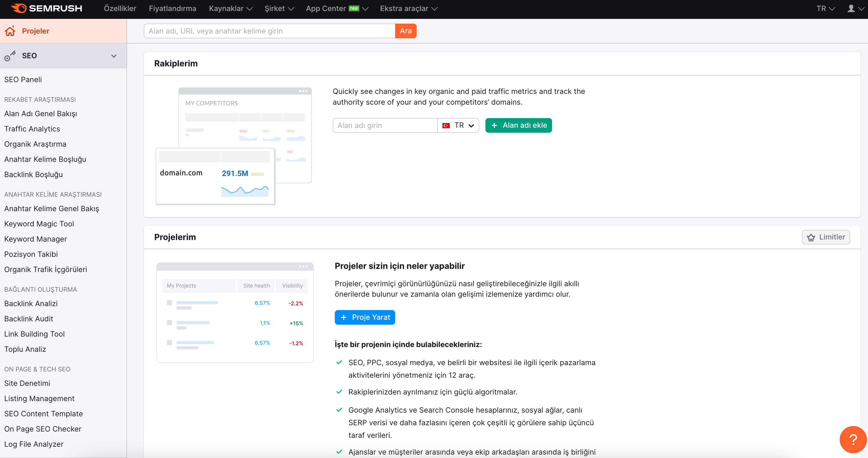Expand the Şirket dropdown
Image resolution: width=868 pixels, height=458 pixels.
point(279,8)
